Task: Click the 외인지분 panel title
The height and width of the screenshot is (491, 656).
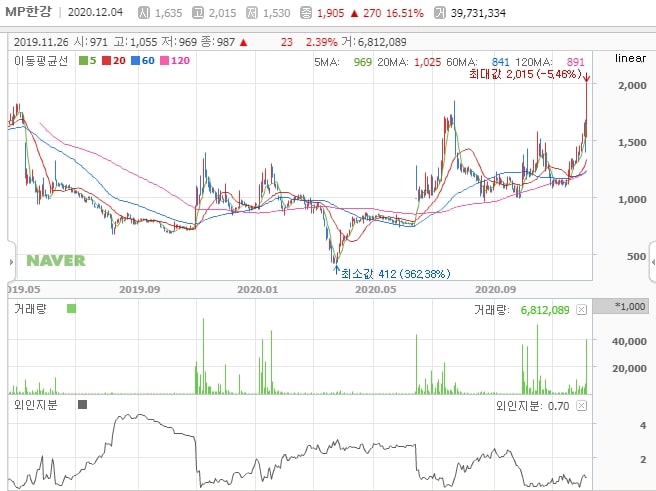Action: (x=36, y=405)
